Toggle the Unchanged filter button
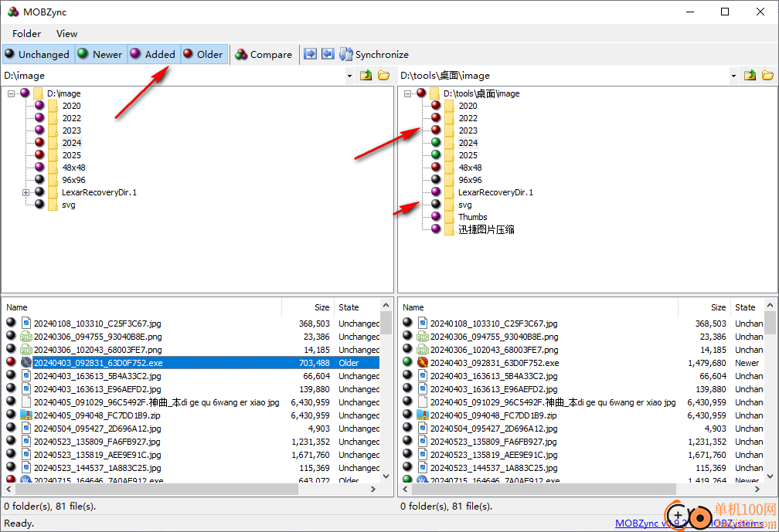 (x=39, y=54)
